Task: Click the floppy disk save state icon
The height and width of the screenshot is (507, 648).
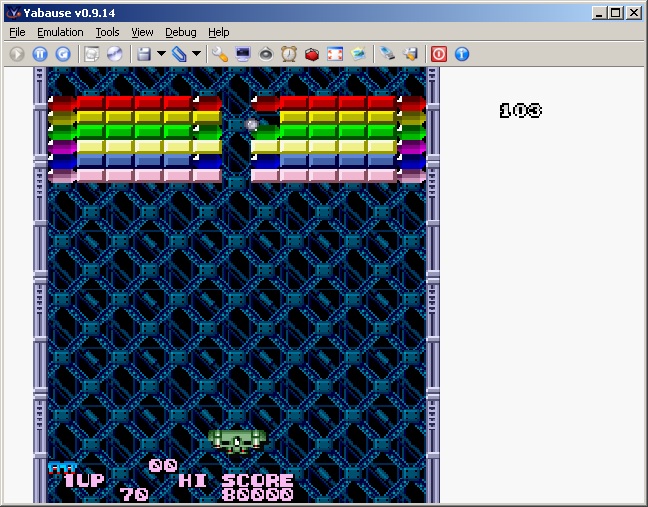Action: pos(144,54)
